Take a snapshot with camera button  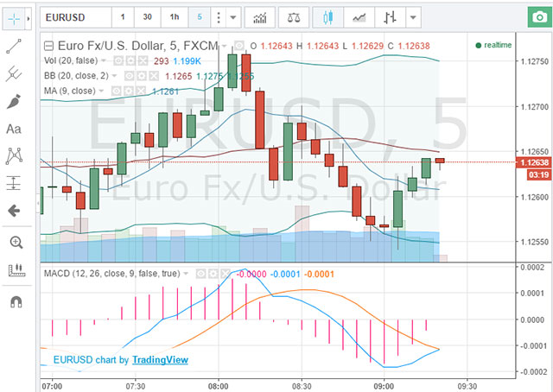[x=540, y=17]
